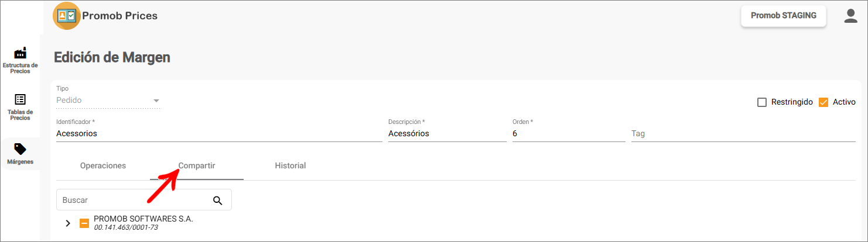Enable the Restringido checkbox
The height and width of the screenshot is (242, 868).
coord(762,102)
